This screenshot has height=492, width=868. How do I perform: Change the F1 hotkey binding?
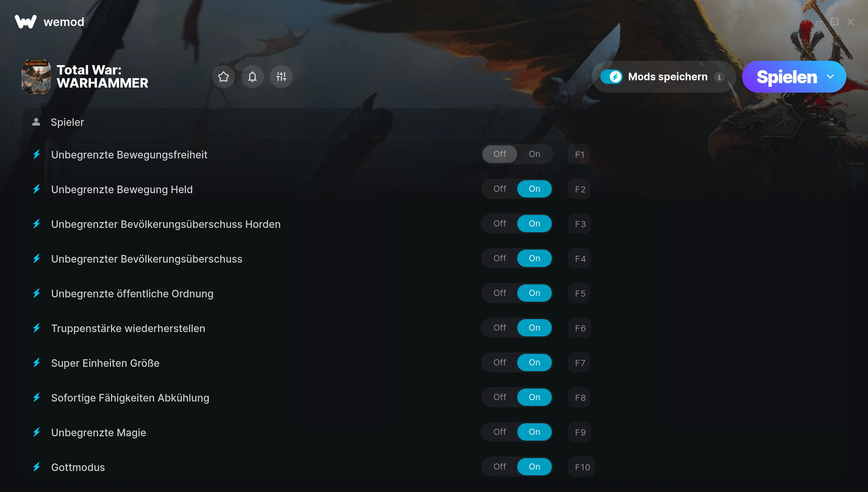pyautogui.click(x=579, y=154)
